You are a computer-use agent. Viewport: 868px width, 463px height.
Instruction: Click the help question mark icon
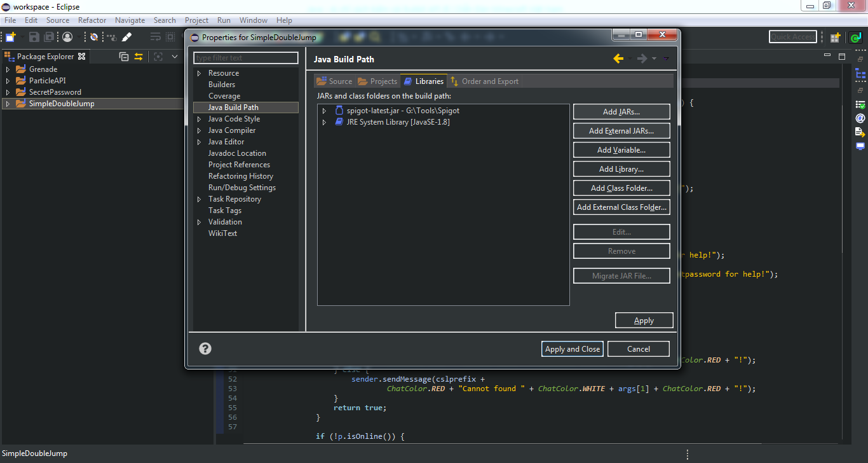pyautogui.click(x=205, y=349)
